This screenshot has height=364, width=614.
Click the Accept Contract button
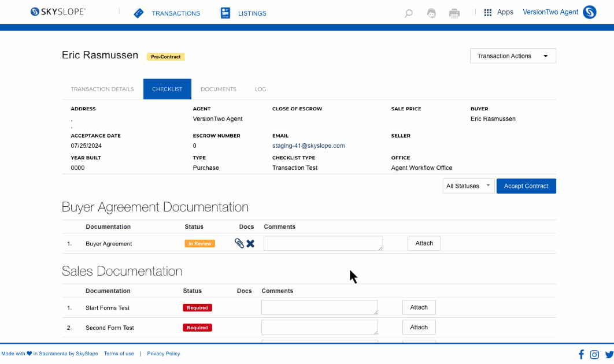pyautogui.click(x=526, y=186)
